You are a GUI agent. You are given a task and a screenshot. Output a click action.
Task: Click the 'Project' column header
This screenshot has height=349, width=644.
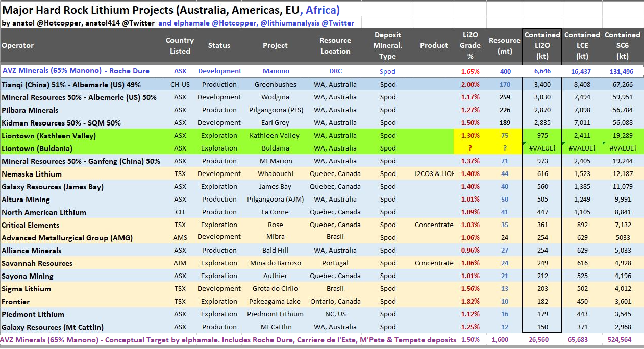[275, 45]
